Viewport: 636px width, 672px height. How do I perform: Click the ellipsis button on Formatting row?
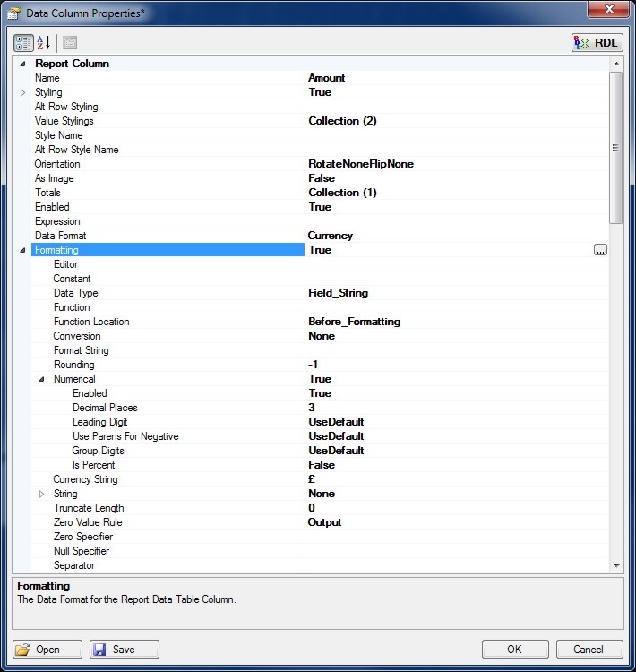(x=600, y=251)
